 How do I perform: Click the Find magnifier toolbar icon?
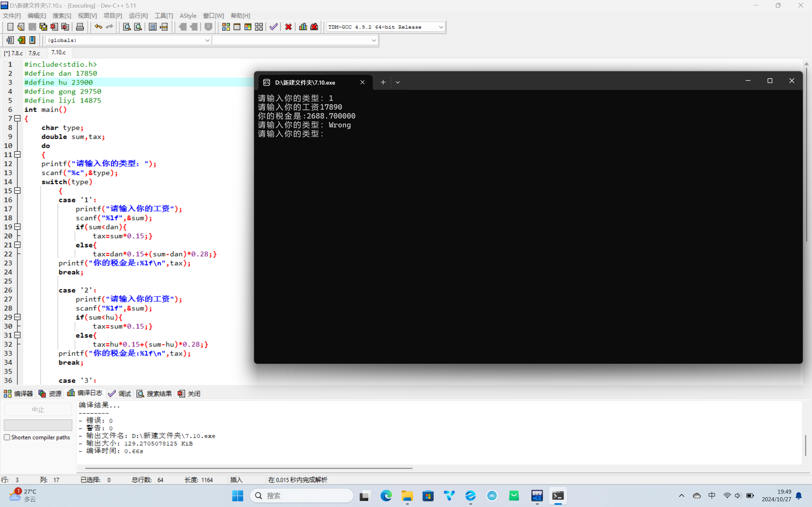coord(127,27)
